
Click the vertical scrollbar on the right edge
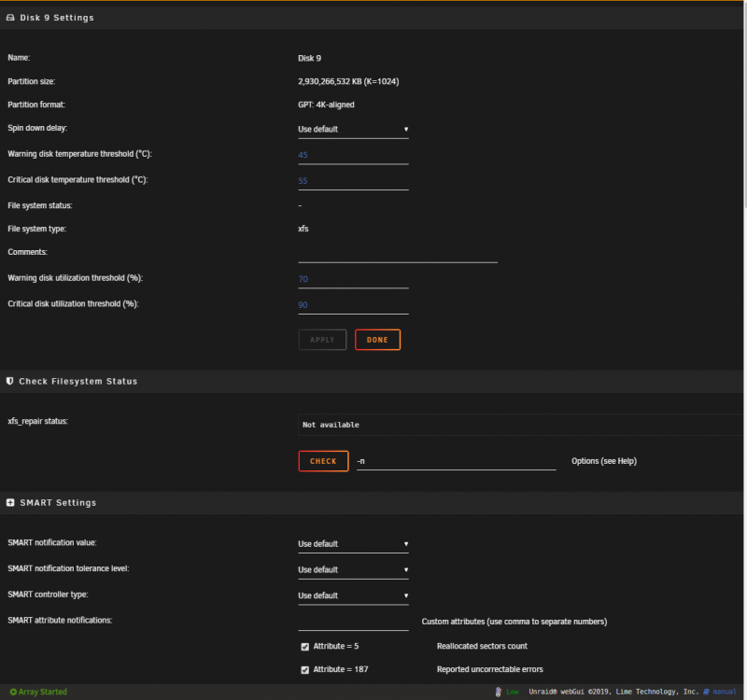[x=744, y=105]
